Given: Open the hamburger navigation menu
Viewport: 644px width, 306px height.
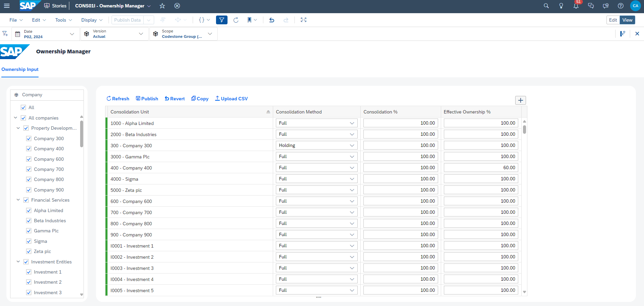Looking at the screenshot, I should pyautogui.click(x=7, y=6).
